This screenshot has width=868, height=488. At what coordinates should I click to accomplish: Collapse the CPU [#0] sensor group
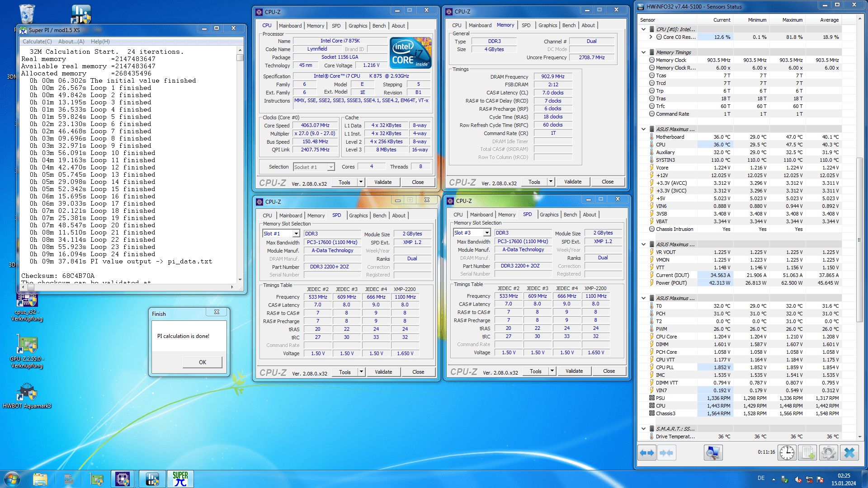click(644, 29)
